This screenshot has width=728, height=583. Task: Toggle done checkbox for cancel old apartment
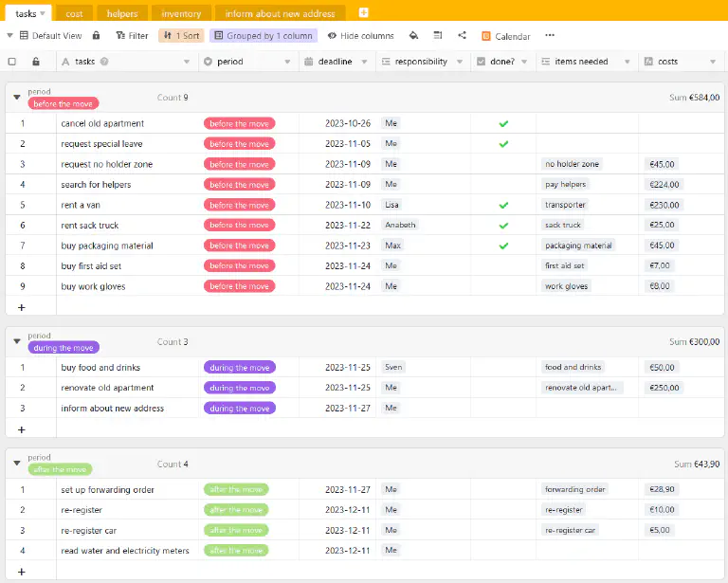(503, 123)
